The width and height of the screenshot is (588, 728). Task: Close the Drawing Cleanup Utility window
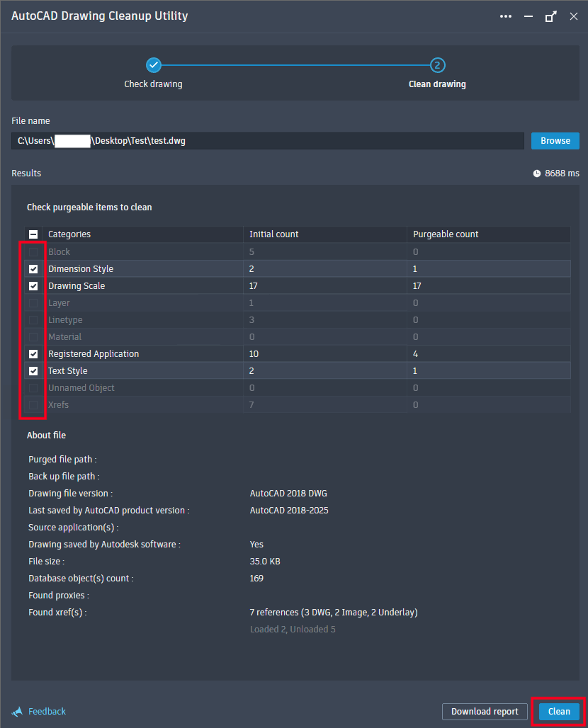(574, 17)
